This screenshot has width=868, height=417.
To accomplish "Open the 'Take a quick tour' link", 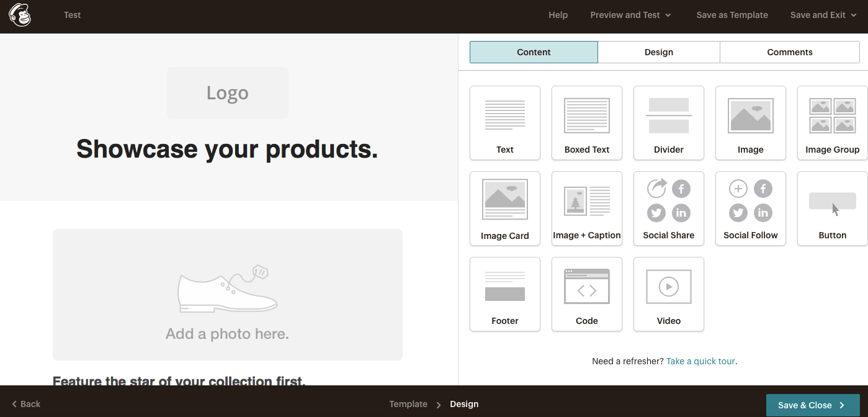I will [700, 361].
